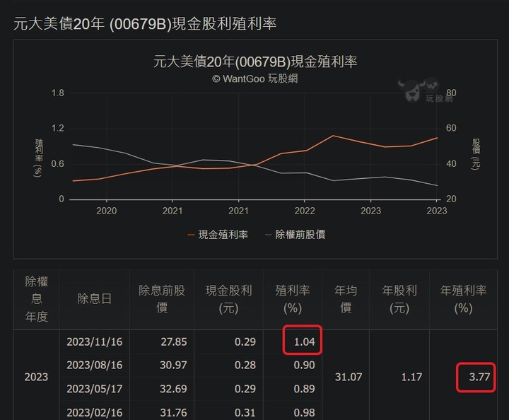The width and height of the screenshot is (509, 420).
Task: Click the 3.77 annual yield value
Action: point(479,377)
